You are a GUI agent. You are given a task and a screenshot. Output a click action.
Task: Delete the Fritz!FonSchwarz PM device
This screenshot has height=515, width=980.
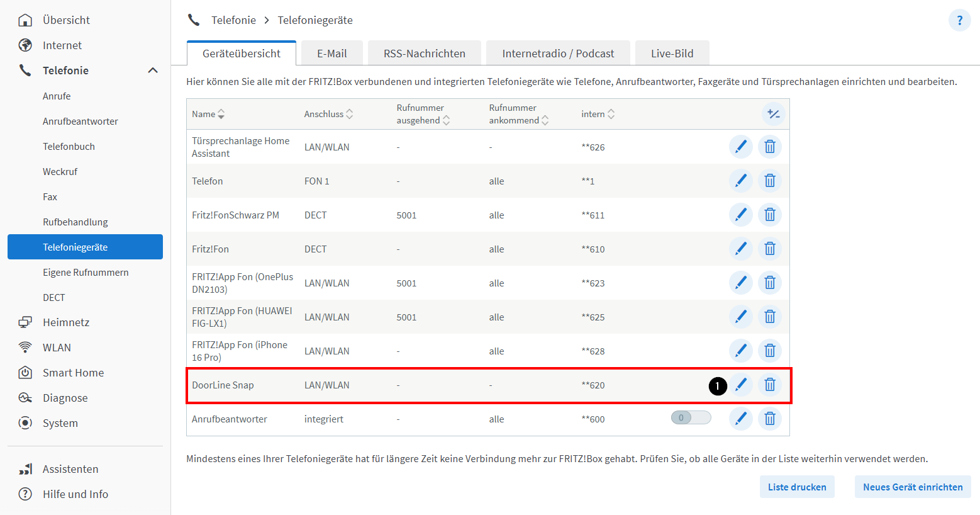click(x=769, y=215)
